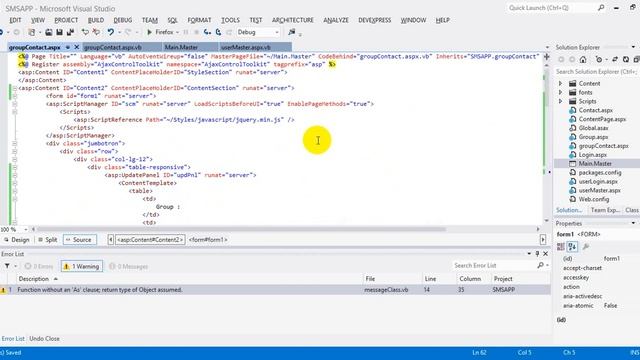The image size is (640, 360).
Task: Select the form#form1 breadcrumb
Action: tap(208, 240)
